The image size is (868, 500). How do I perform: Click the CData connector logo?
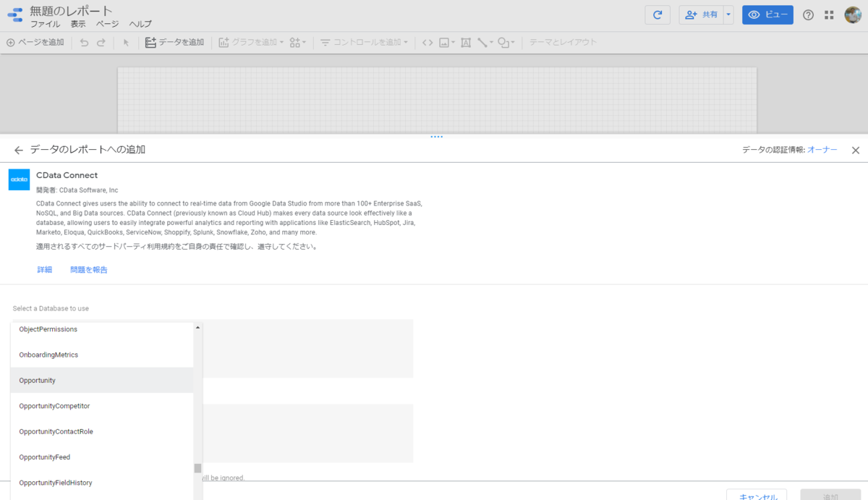pos(20,179)
